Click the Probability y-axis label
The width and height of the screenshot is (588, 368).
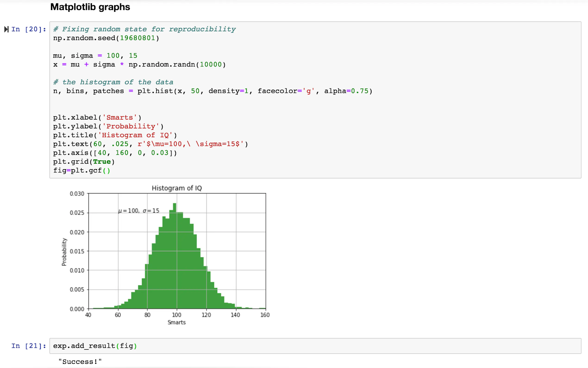pyautogui.click(x=64, y=252)
